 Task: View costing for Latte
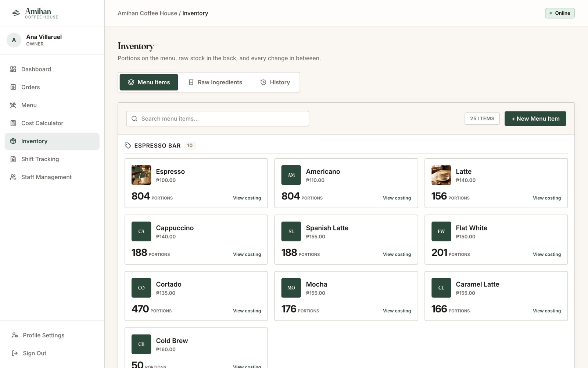click(x=547, y=198)
